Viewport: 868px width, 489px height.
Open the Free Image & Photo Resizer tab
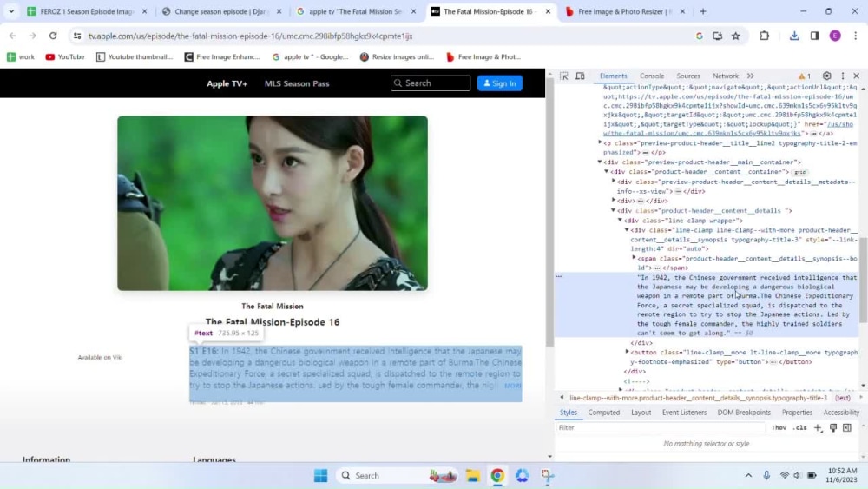coord(625,11)
